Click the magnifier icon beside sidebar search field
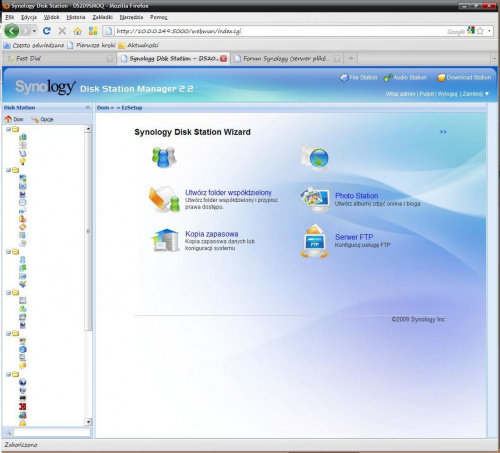This screenshot has width=500, height=453. (8, 432)
